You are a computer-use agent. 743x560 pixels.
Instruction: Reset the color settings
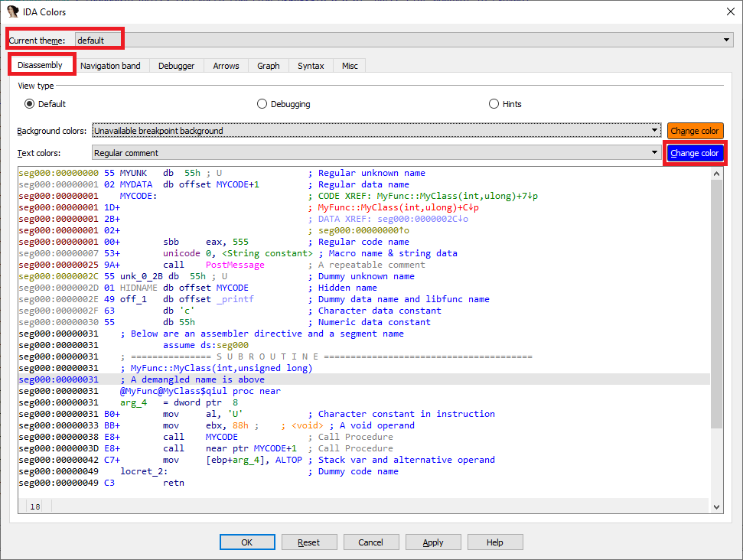(309, 542)
